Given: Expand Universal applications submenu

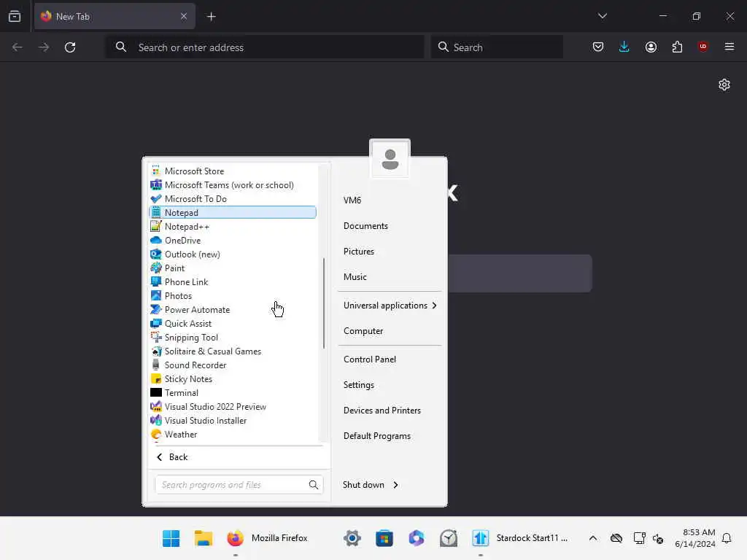Looking at the screenshot, I should pyautogui.click(x=390, y=306).
